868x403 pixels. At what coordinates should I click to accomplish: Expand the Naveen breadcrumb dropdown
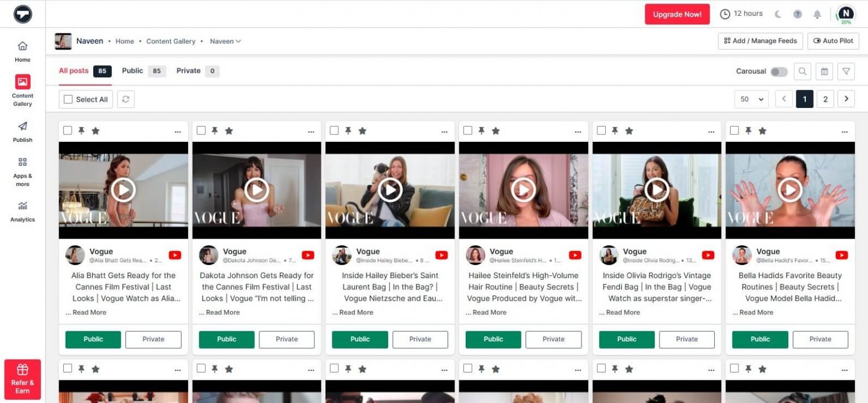[x=225, y=41]
